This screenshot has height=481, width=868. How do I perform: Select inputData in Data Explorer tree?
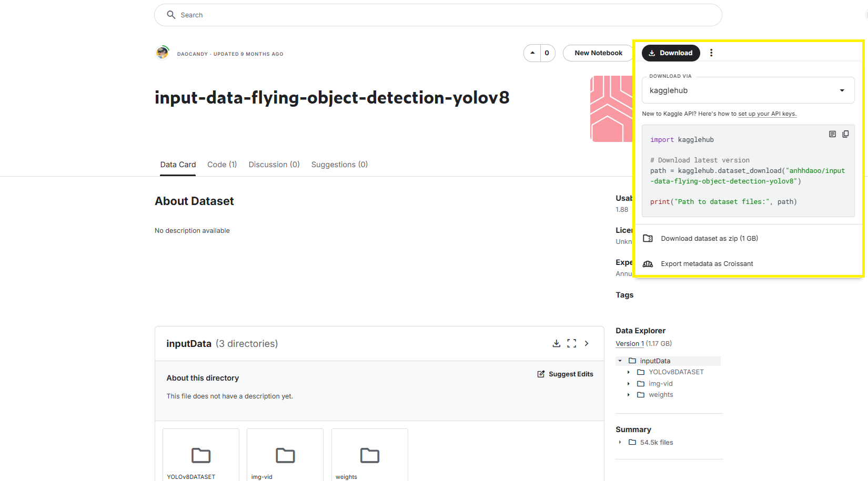pyautogui.click(x=655, y=361)
